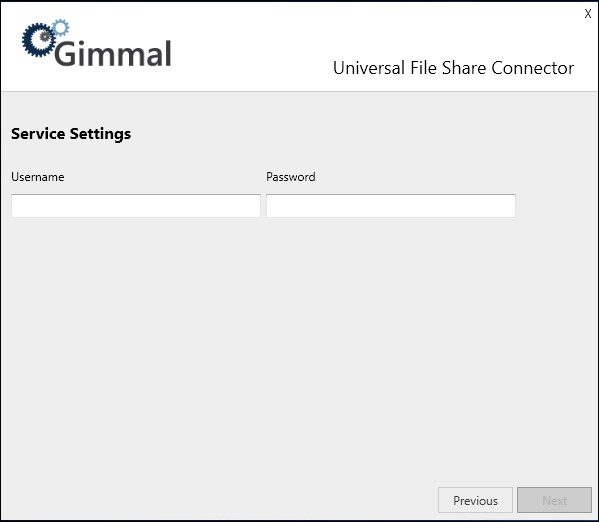Place cursor in box under Username

coord(136,206)
